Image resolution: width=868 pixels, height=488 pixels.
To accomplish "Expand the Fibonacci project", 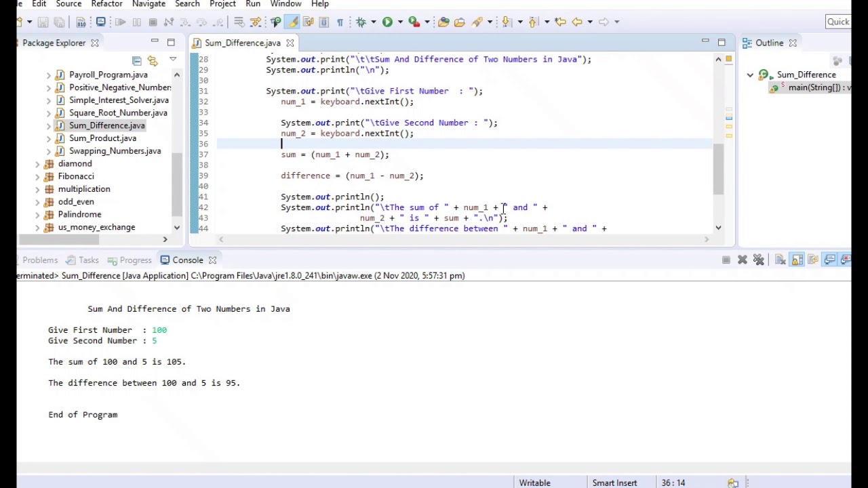I will pos(37,177).
